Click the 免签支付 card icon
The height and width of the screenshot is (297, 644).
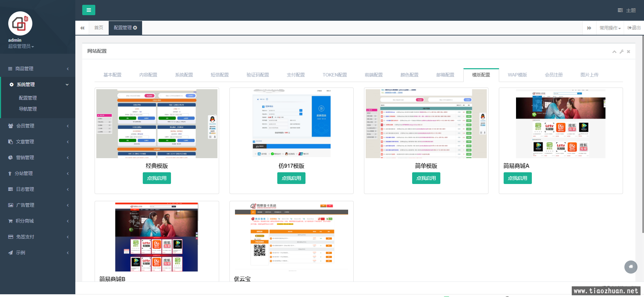pyautogui.click(x=11, y=237)
